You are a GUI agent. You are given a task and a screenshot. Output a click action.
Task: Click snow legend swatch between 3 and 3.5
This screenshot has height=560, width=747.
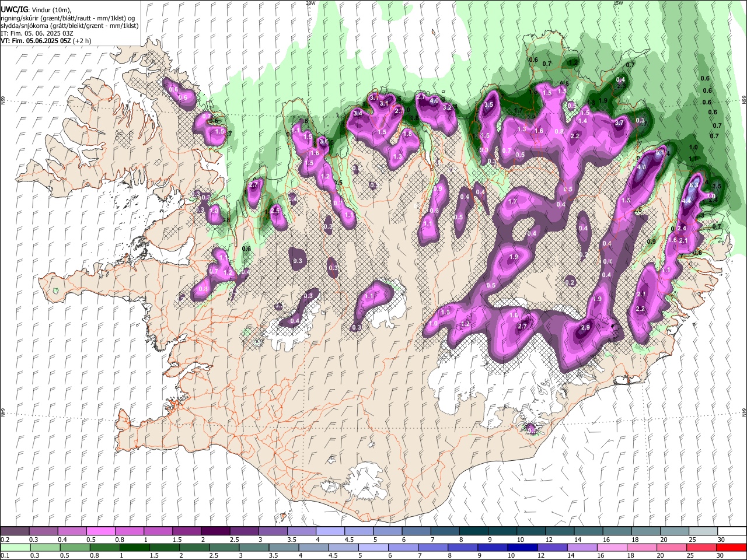[x=273, y=531]
